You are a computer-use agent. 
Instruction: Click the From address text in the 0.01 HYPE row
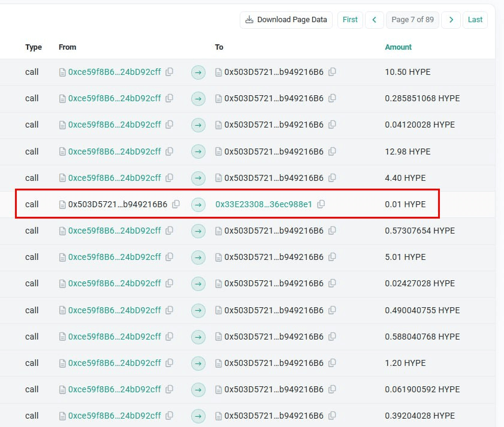pyautogui.click(x=117, y=204)
